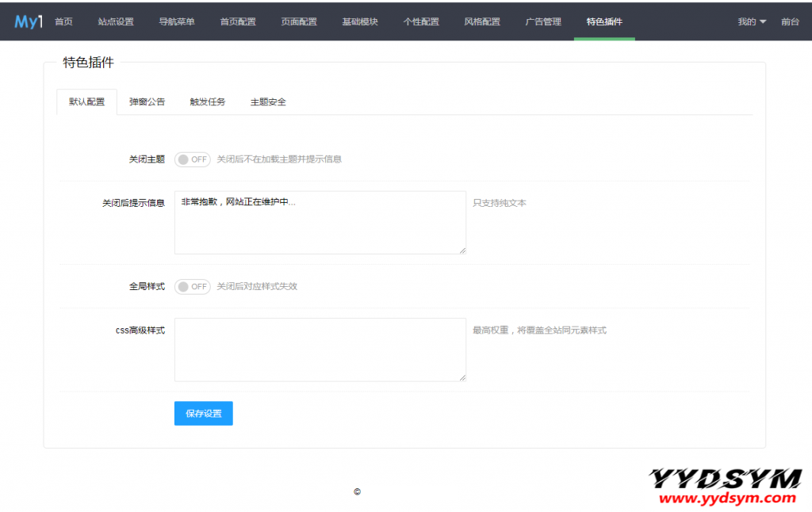Open the 导航菜单 section

[x=177, y=22]
